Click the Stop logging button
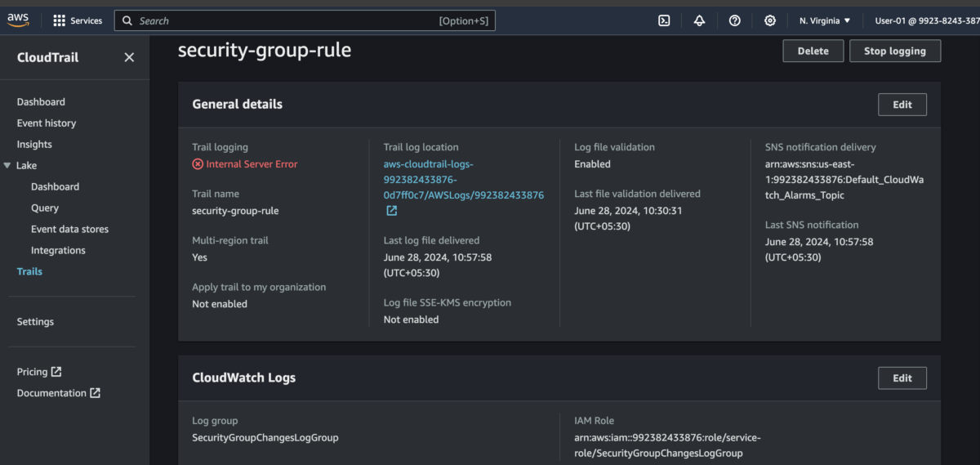The width and height of the screenshot is (980, 465). 895,51
